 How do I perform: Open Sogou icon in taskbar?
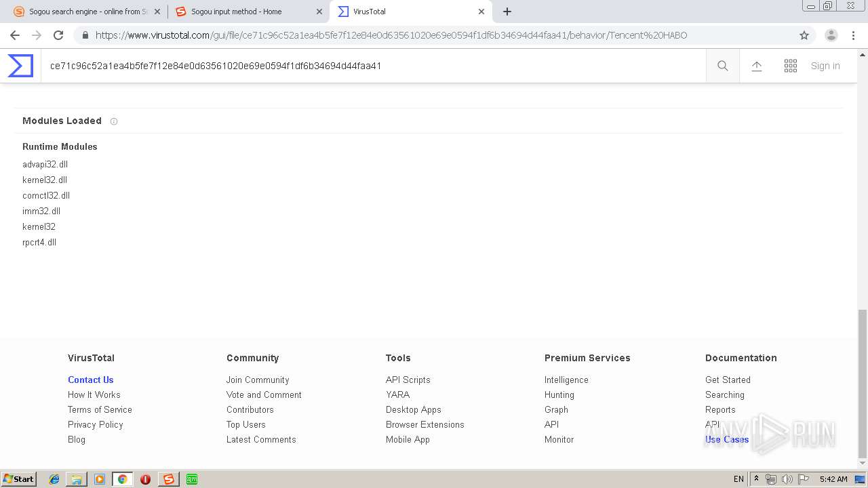click(168, 479)
